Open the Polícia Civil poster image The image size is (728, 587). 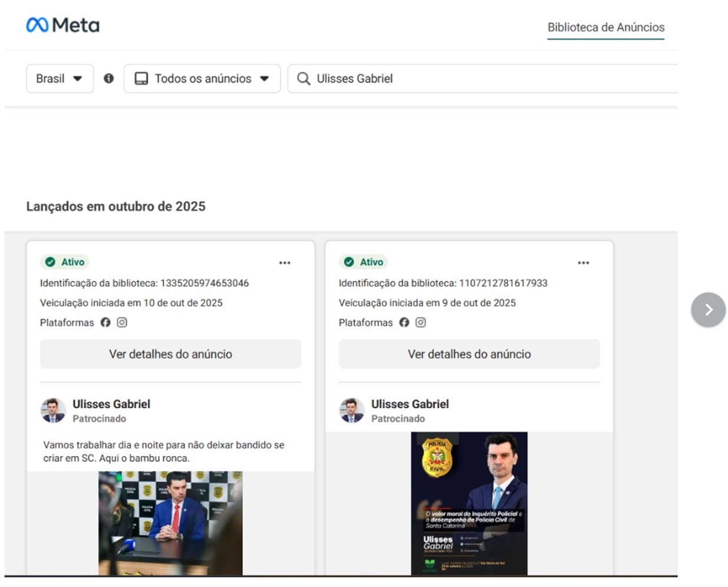tap(469, 503)
